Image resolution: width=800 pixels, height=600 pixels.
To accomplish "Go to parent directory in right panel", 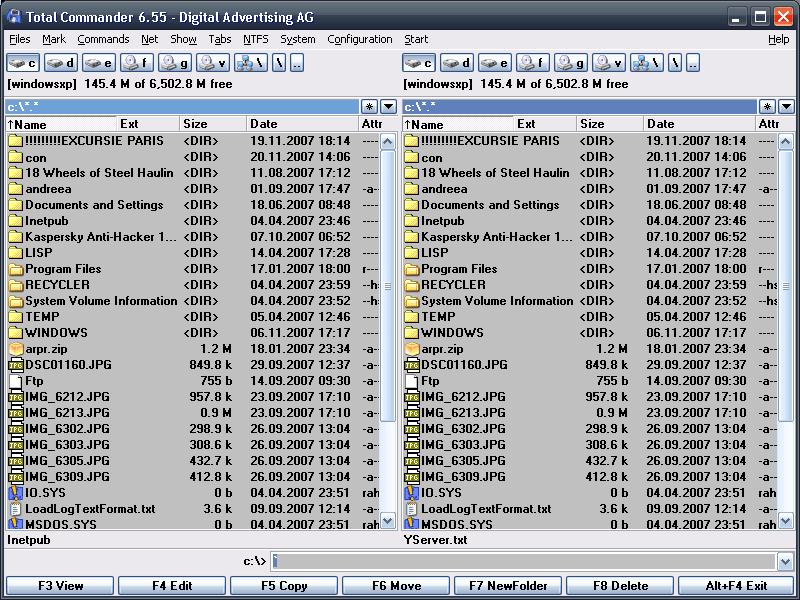I will [x=693, y=63].
